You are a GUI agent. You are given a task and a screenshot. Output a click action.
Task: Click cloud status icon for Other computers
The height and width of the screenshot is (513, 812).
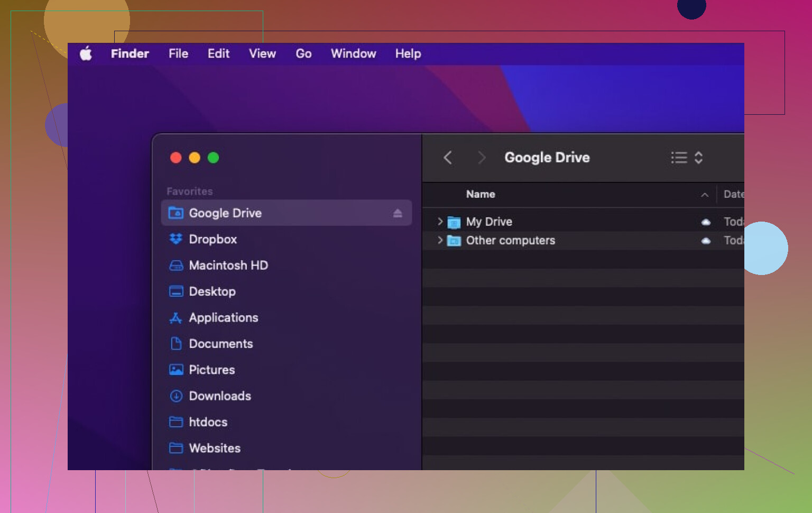(x=706, y=241)
